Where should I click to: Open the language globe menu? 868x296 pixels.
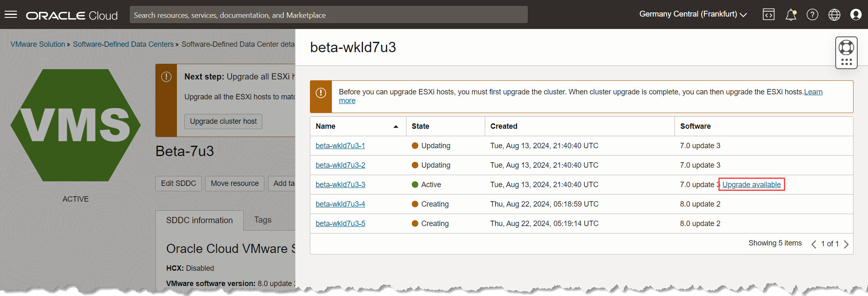pyautogui.click(x=834, y=15)
